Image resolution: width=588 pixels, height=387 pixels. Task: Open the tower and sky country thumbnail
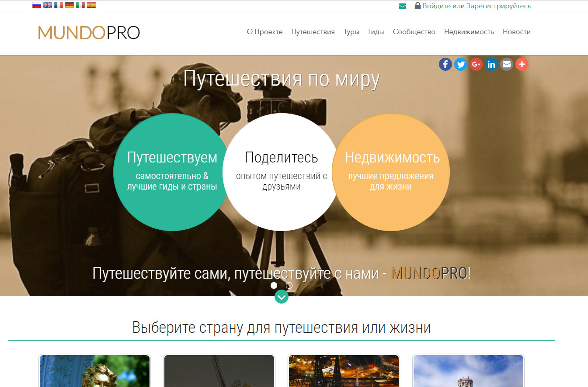click(468, 370)
